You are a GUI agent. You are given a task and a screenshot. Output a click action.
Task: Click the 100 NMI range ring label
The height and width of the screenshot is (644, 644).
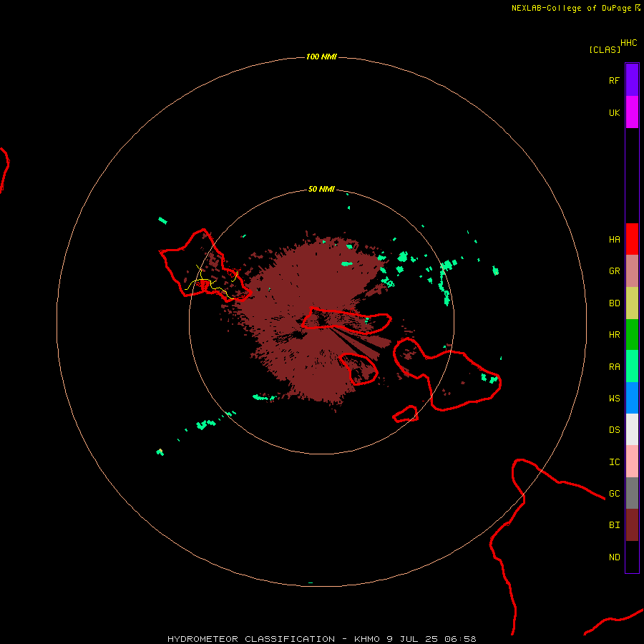(x=321, y=57)
